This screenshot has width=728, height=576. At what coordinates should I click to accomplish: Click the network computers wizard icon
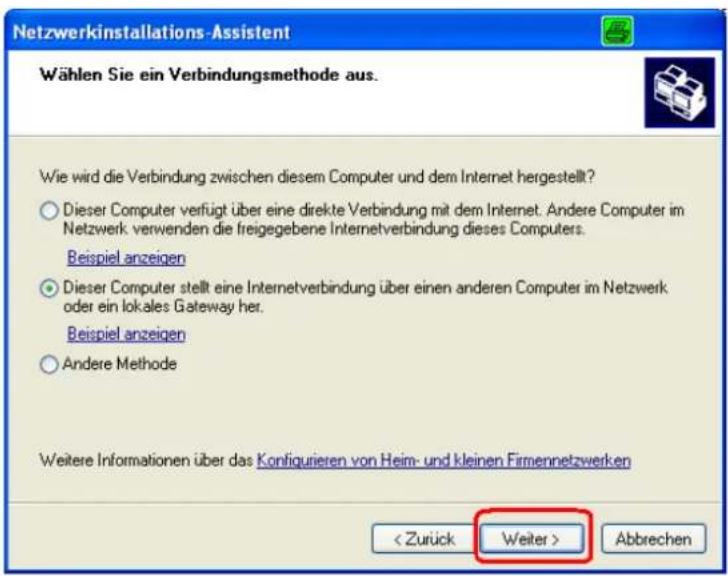[x=679, y=92]
